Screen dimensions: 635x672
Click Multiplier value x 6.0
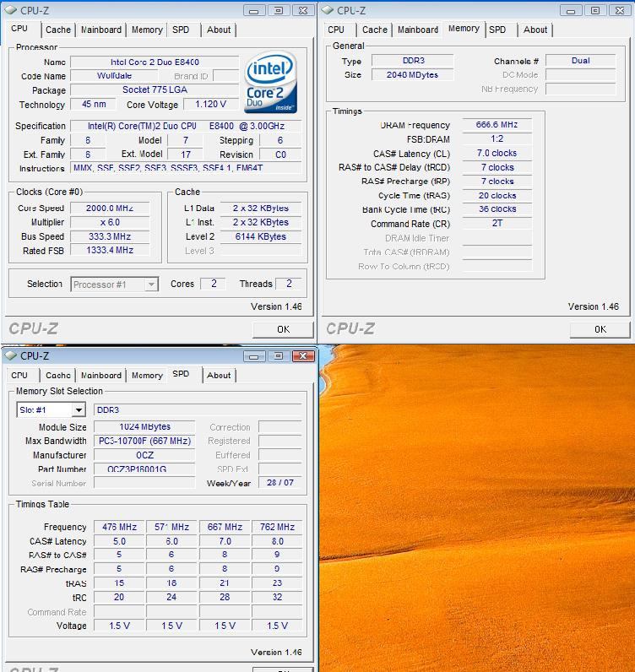(110, 222)
